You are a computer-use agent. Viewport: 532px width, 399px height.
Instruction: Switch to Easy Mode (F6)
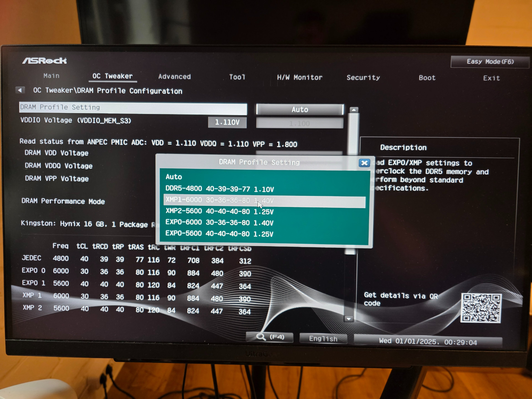coord(490,62)
